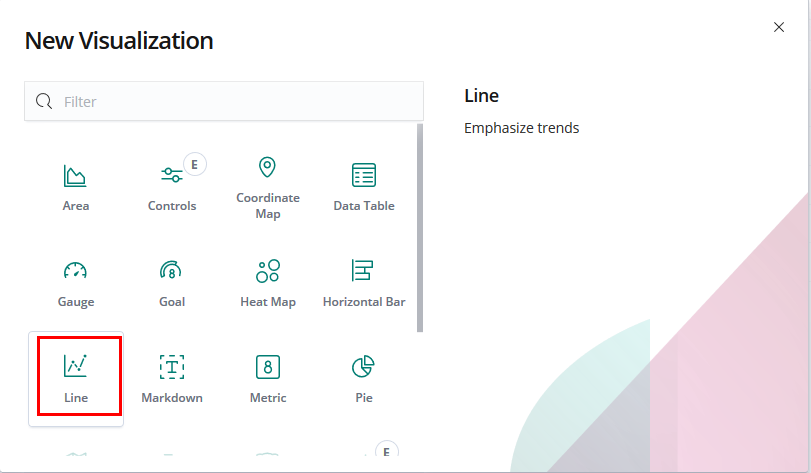Image resolution: width=811 pixels, height=473 pixels.
Task: Click the Goal label text
Action: [172, 302]
